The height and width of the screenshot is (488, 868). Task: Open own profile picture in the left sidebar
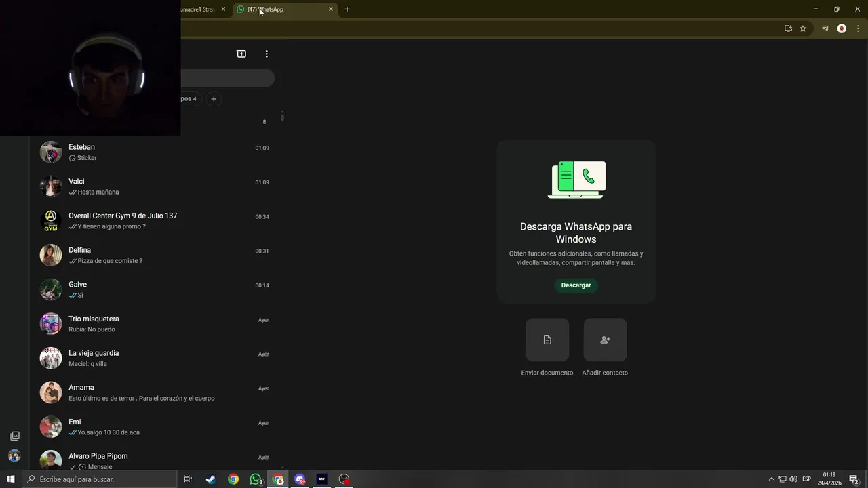(x=14, y=455)
